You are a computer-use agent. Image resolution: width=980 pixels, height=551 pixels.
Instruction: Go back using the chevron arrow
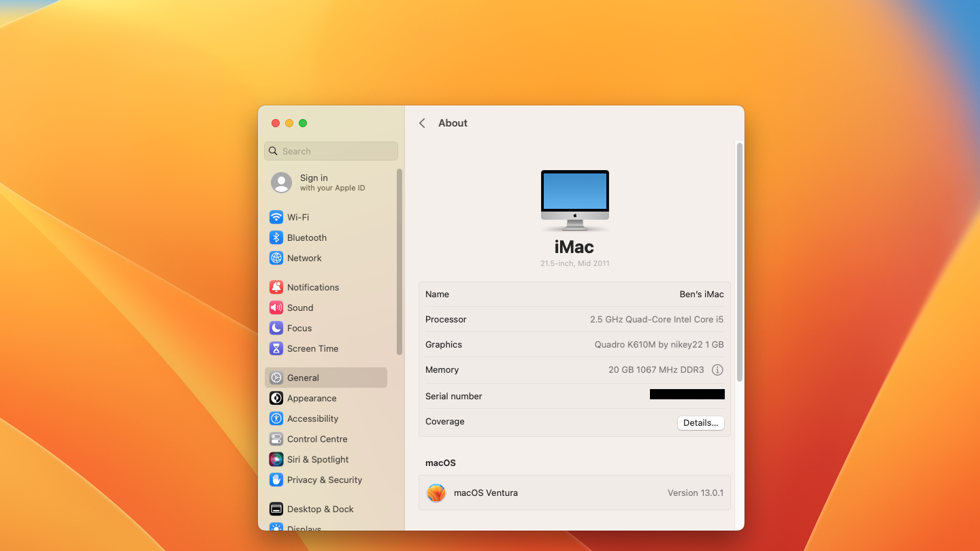tap(422, 123)
